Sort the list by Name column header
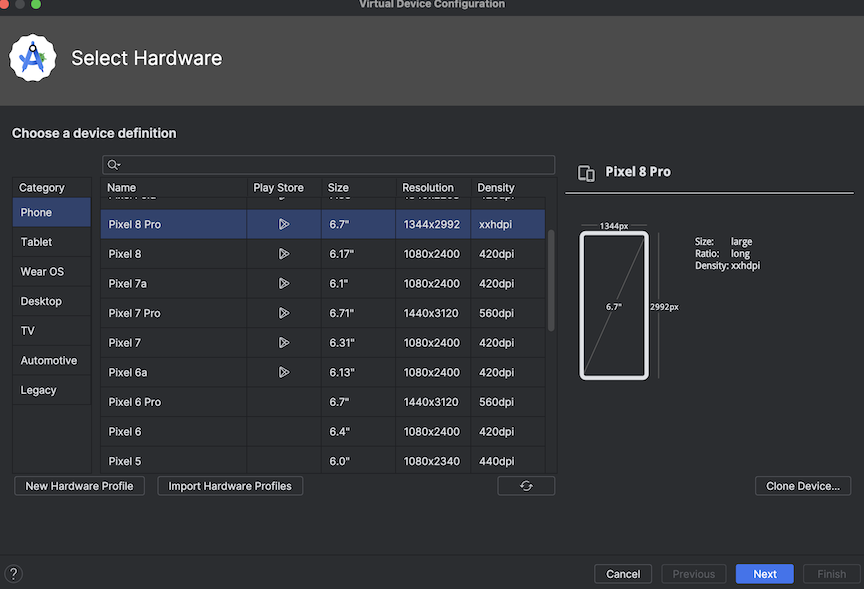This screenshot has width=864, height=589. tap(122, 188)
